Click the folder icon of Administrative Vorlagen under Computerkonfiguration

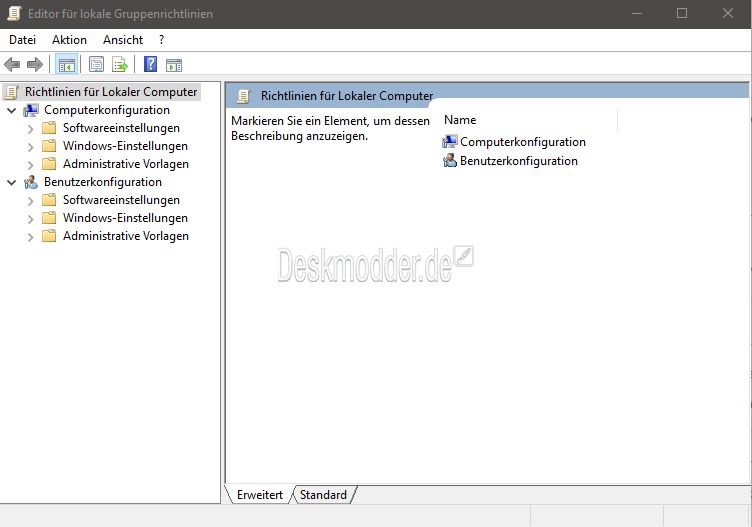coord(49,164)
